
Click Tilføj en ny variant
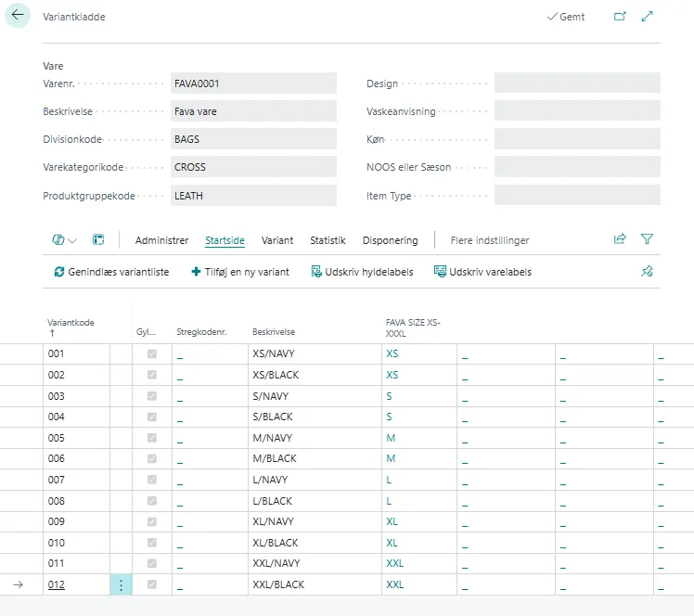pos(240,272)
